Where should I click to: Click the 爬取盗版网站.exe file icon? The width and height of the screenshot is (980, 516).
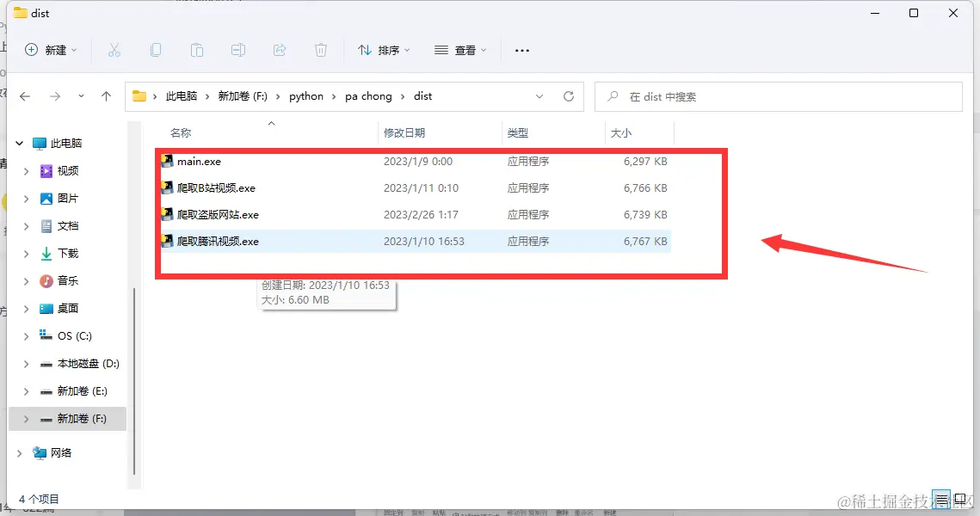(167, 214)
